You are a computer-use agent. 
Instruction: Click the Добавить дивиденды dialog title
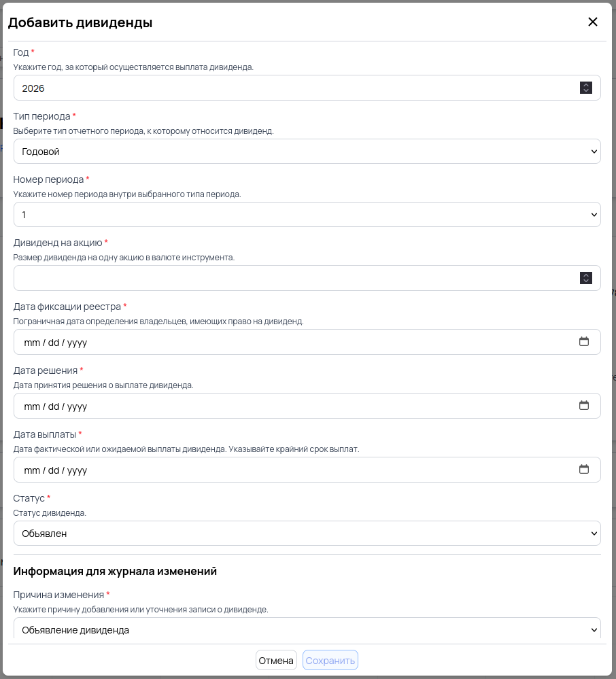tap(80, 22)
